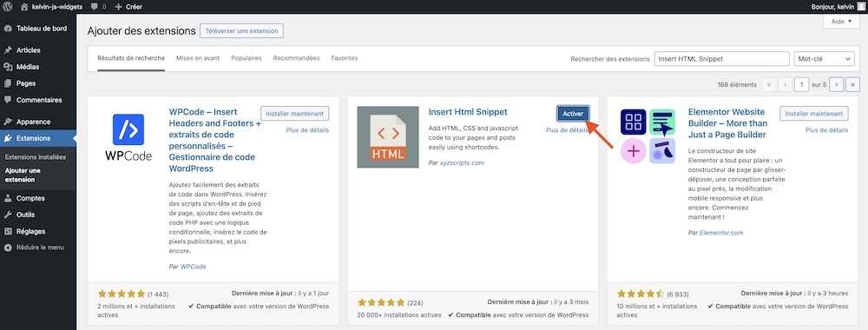Click the Extensions plug icon
The image size is (868, 330).
[8, 138]
